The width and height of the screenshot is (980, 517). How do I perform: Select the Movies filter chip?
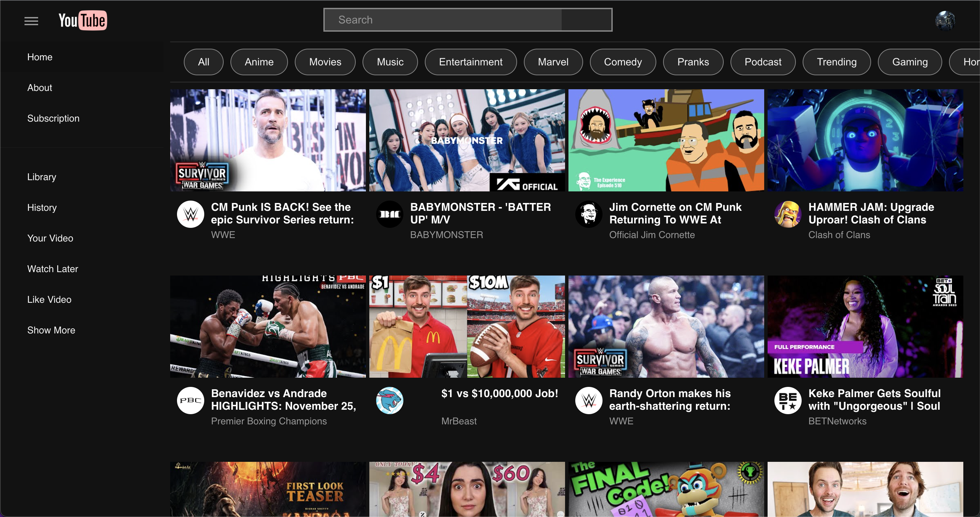coord(325,62)
